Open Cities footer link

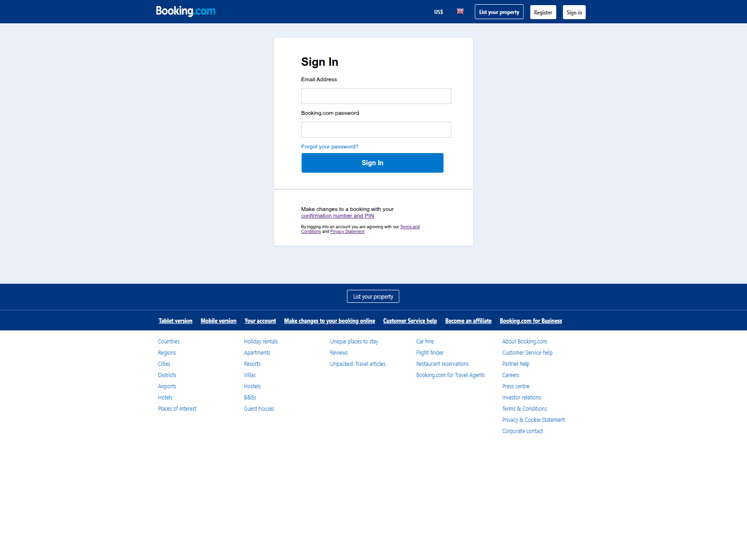(x=164, y=364)
